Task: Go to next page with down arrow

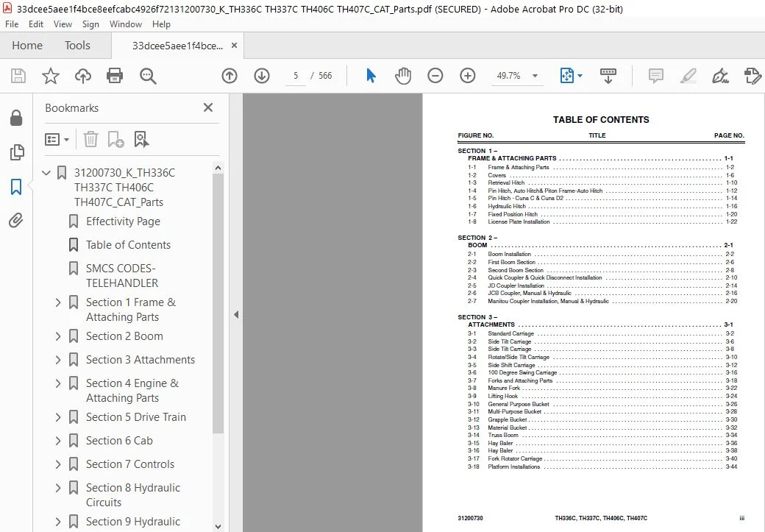Action: pyautogui.click(x=262, y=76)
